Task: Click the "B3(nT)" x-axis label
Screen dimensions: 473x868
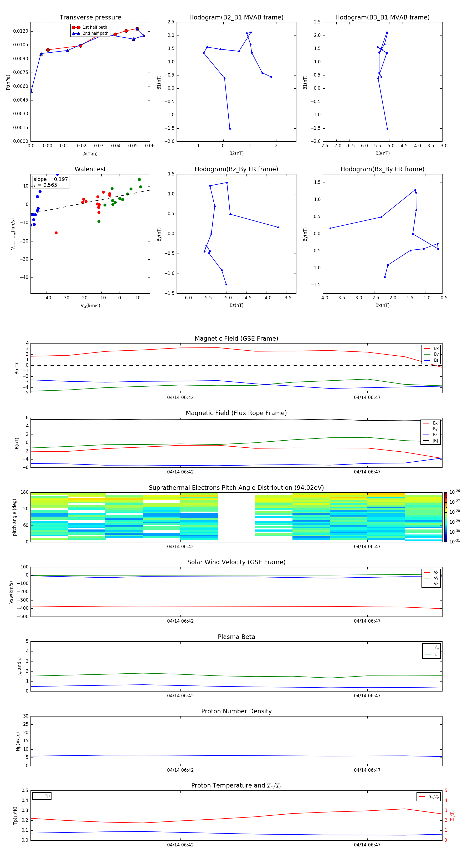Action: coord(382,153)
